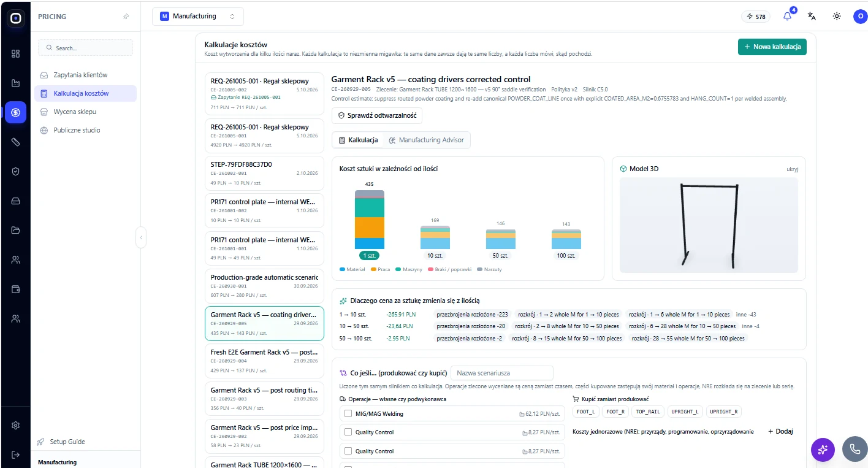Select the 10 szt. quantity bar label
Screen dimensions: 868x468
(435, 255)
